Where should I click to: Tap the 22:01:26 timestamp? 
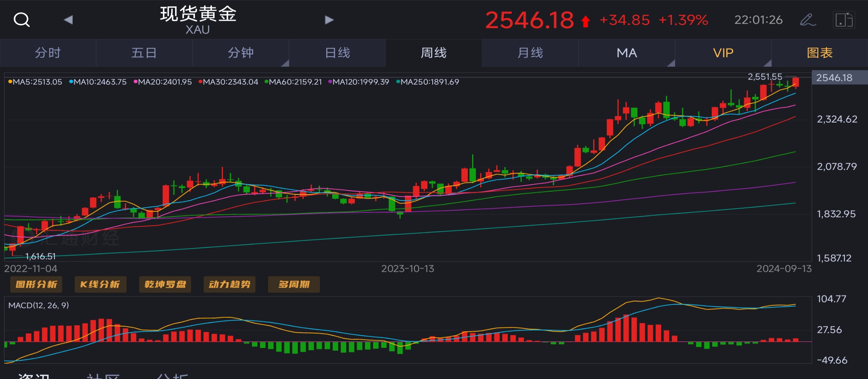point(758,20)
